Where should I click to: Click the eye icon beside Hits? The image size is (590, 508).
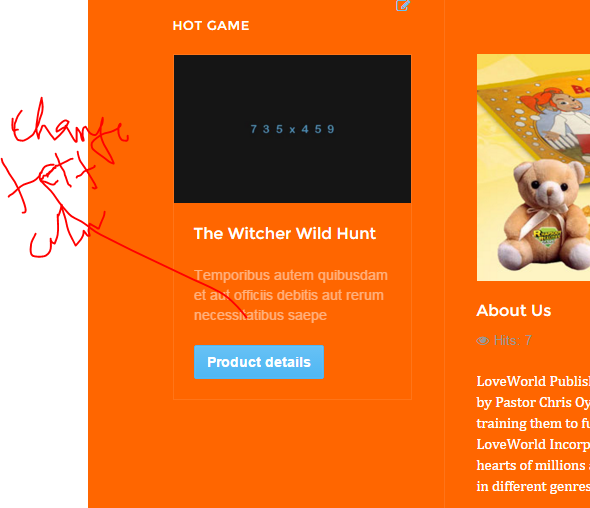point(483,341)
